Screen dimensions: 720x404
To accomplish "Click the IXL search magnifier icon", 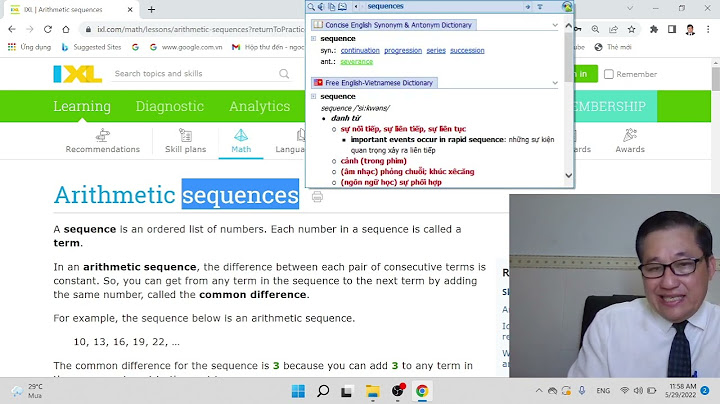I will coord(284,73).
